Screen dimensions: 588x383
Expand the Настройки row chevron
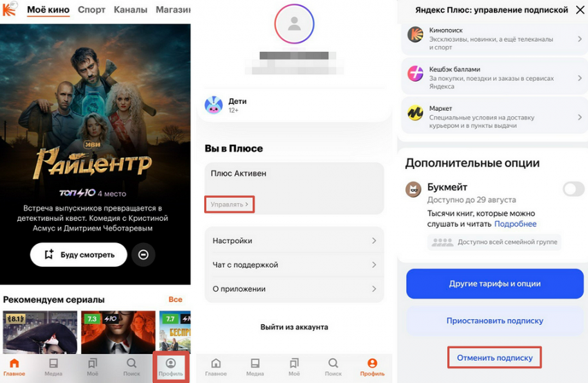(x=374, y=241)
